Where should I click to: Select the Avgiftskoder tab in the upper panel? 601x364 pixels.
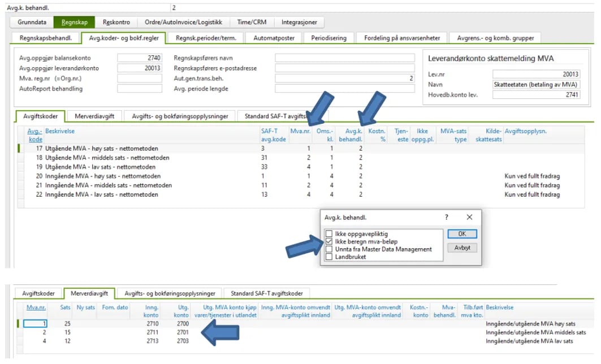click(40, 116)
